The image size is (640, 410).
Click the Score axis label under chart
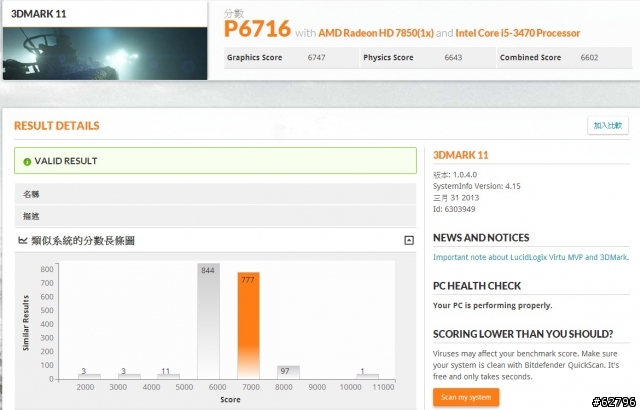230,400
